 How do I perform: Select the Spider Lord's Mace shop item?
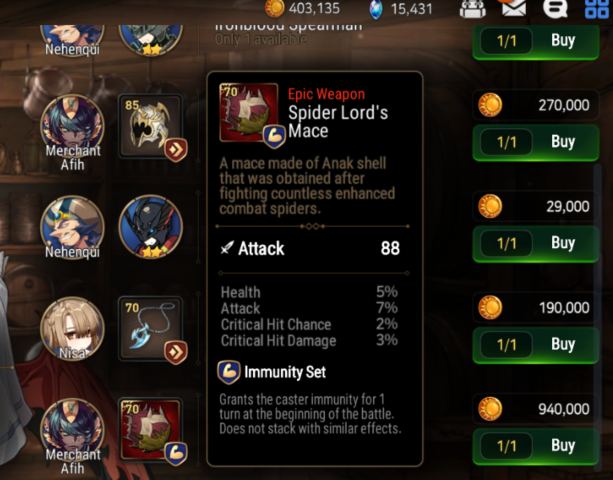click(151, 430)
